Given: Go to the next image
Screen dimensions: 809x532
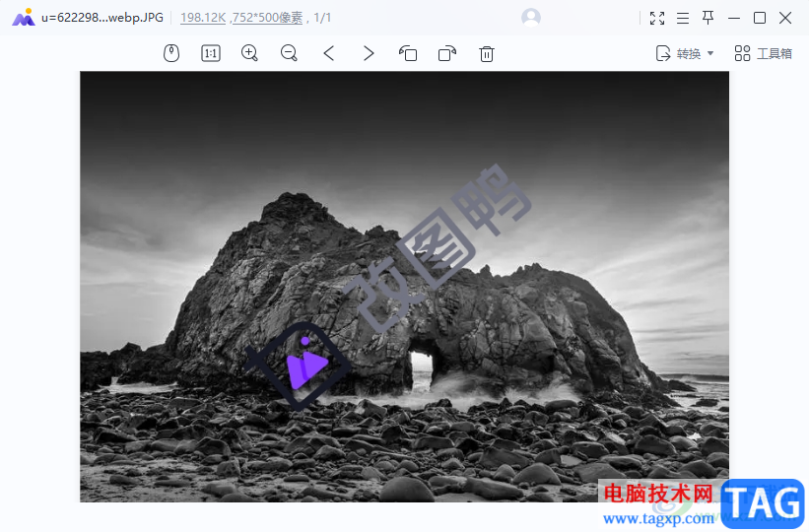Looking at the screenshot, I should [368, 53].
